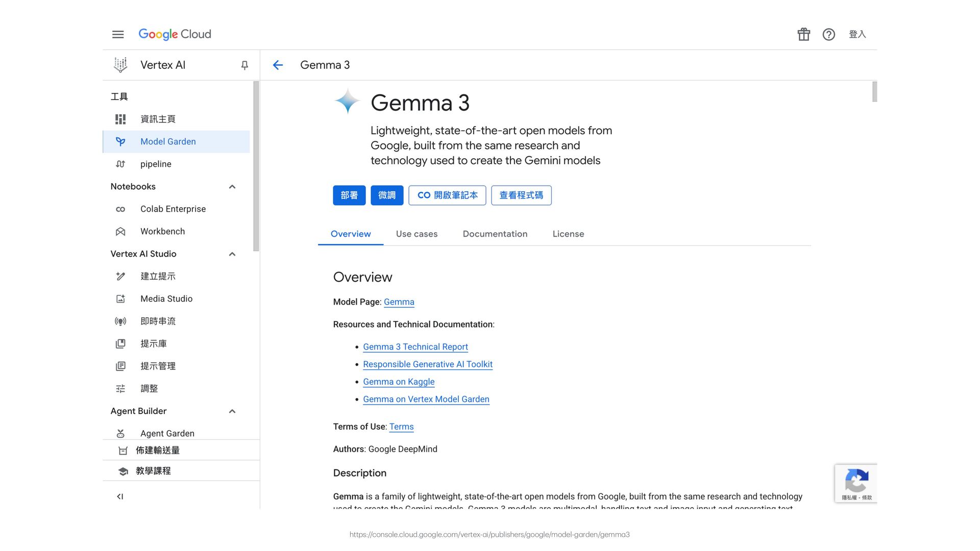Open Gemma on Vertex Model Garden link
Viewport: 980px width, 551px height.
(x=426, y=399)
